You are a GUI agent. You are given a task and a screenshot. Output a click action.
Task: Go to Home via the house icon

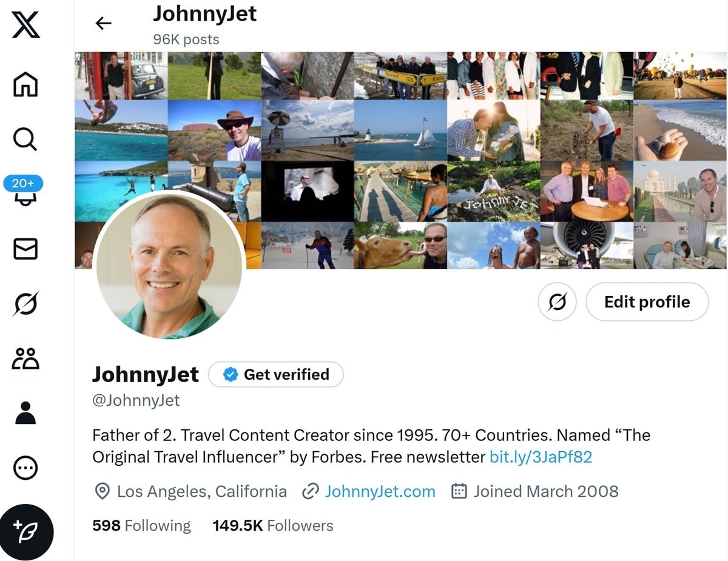[x=25, y=84]
